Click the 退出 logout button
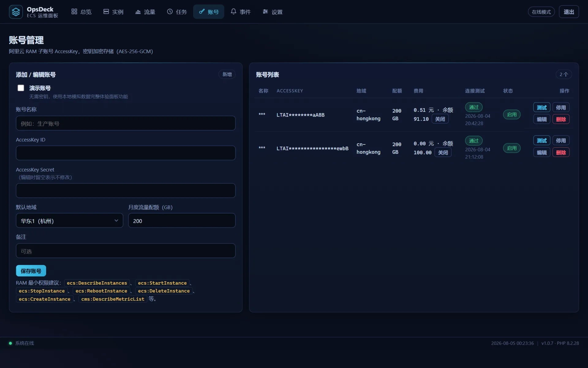The width and height of the screenshot is (588, 368). point(569,12)
